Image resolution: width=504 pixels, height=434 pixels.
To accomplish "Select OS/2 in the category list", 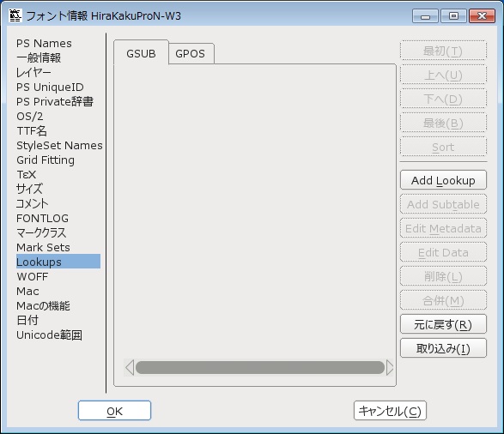I will point(29,116).
